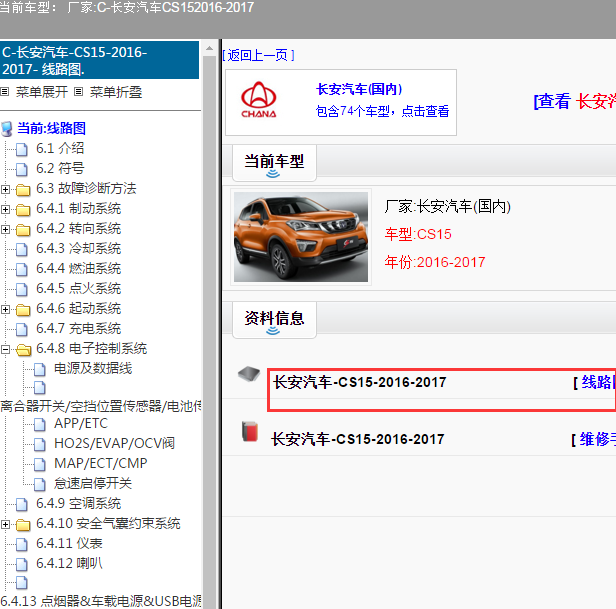Click page icon of 电源及数据线

click(x=39, y=369)
